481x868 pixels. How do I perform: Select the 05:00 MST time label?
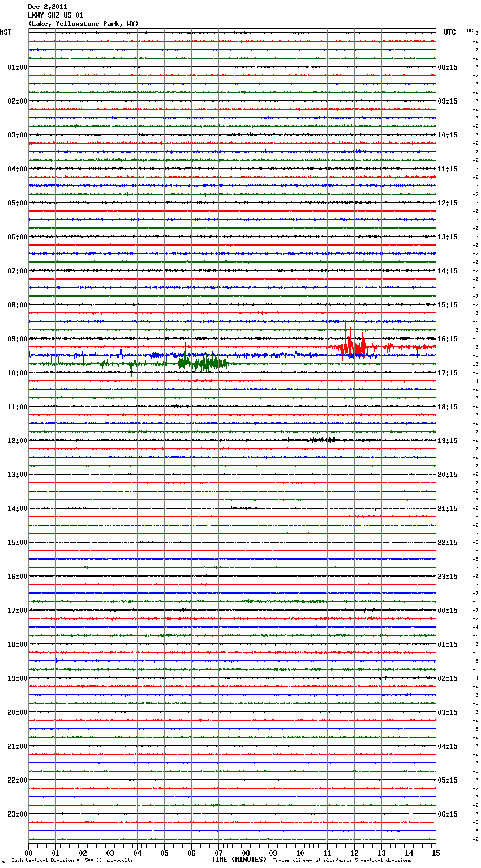tap(17, 203)
